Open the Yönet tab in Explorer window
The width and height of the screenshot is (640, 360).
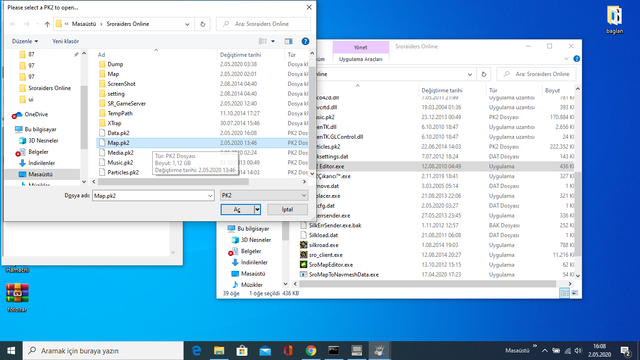[x=360, y=47]
